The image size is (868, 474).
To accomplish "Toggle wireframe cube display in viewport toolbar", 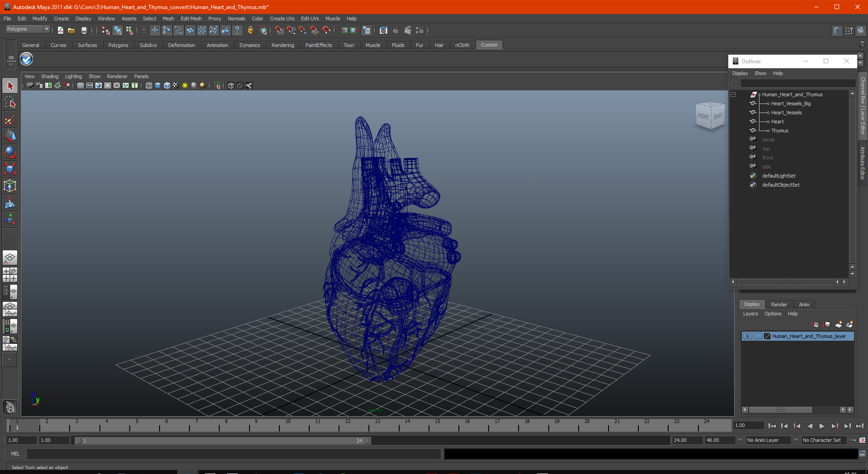I will pyautogui.click(x=149, y=85).
